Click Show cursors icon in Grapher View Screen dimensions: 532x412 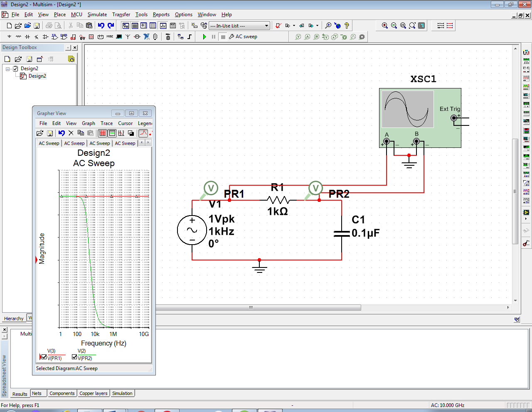click(121, 133)
